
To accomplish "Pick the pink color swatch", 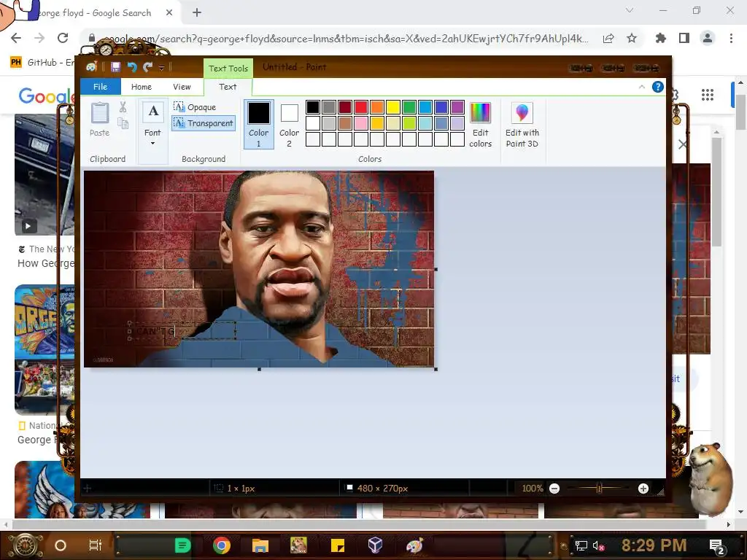I will coord(361,123).
